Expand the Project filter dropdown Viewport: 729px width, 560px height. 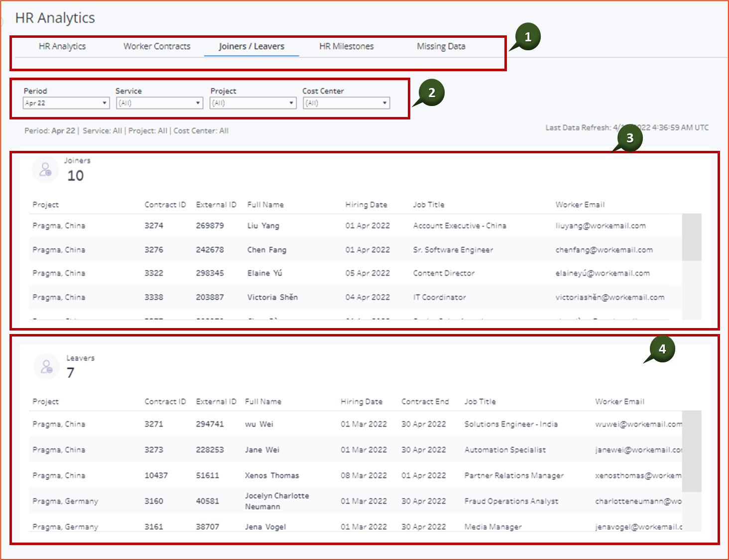click(x=252, y=103)
